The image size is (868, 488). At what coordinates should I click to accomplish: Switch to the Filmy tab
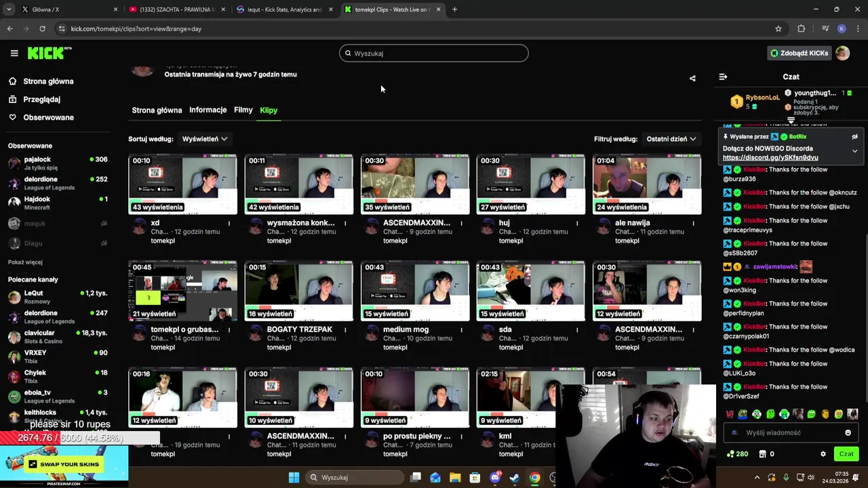click(243, 110)
